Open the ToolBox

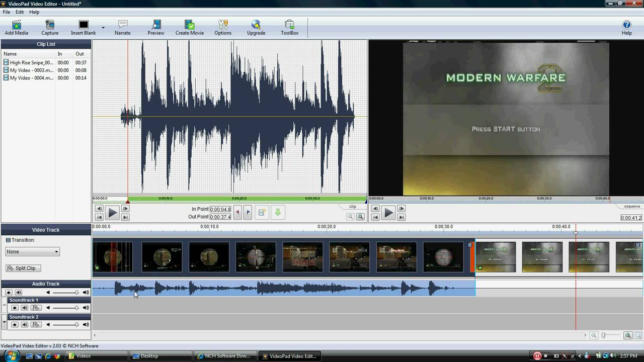[x=289, y=27]
